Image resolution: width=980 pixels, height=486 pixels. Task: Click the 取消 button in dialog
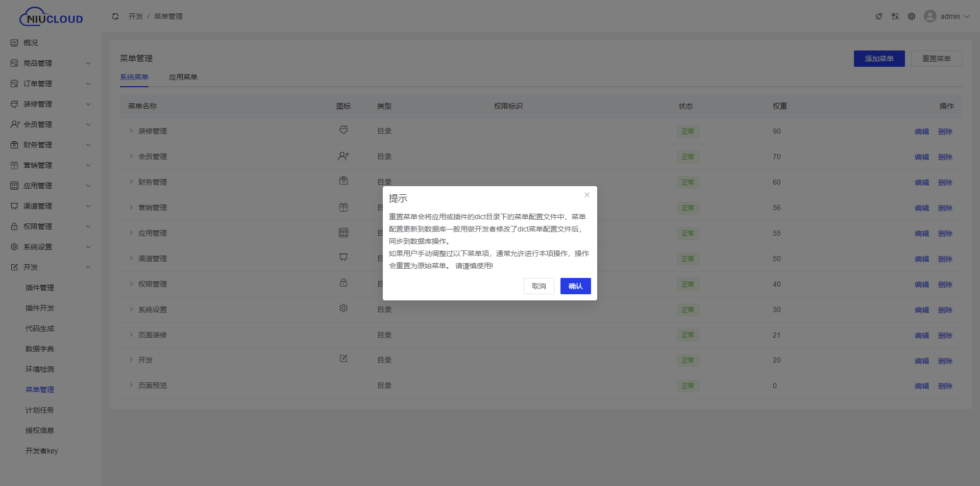538,286
